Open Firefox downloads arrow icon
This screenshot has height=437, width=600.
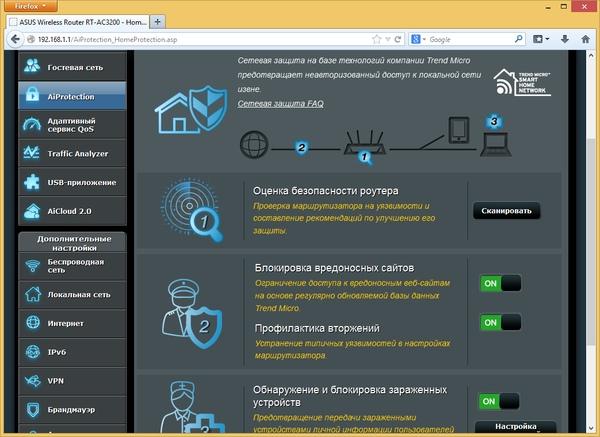[x=565, y=39]
